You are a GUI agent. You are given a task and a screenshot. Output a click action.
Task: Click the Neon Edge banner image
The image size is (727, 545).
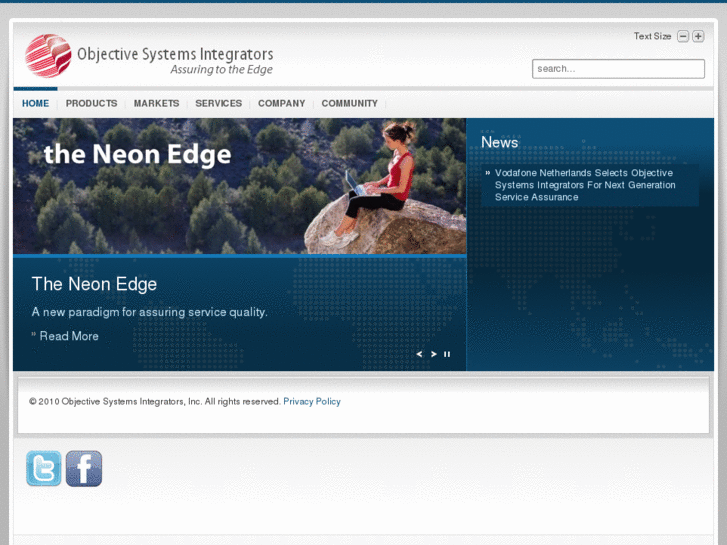click(239, 186)
